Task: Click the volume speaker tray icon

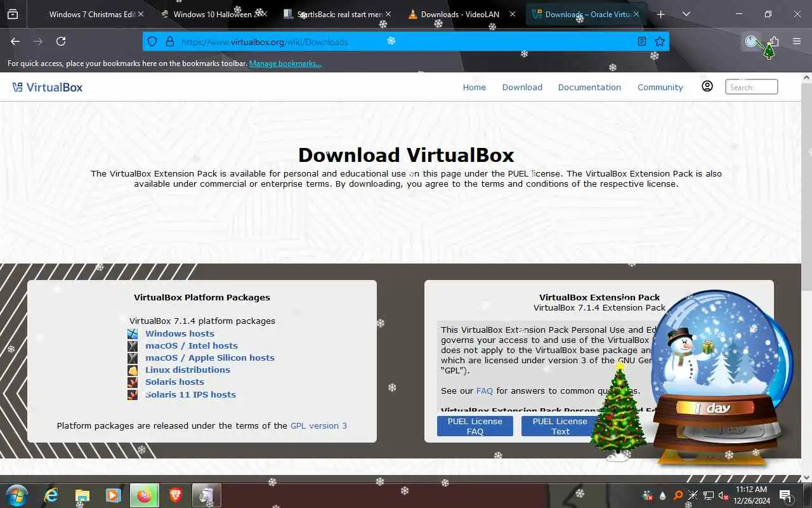Action: 723,495
